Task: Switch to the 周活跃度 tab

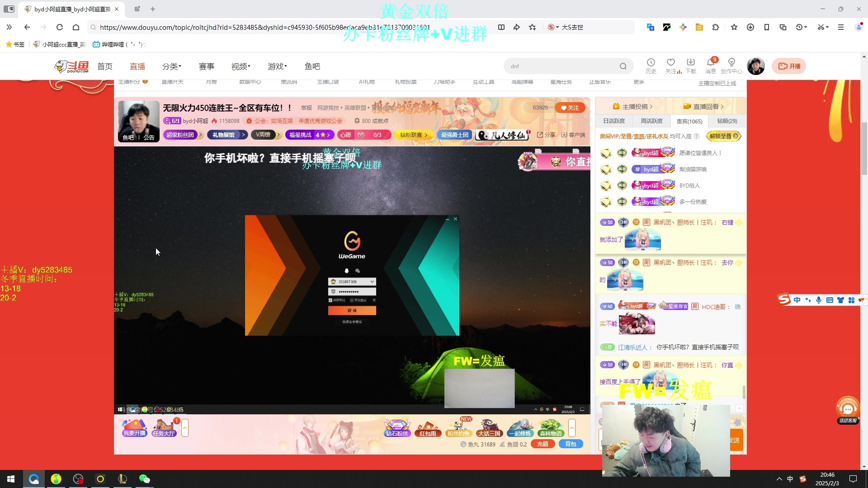Action: [x=651, y=121]
